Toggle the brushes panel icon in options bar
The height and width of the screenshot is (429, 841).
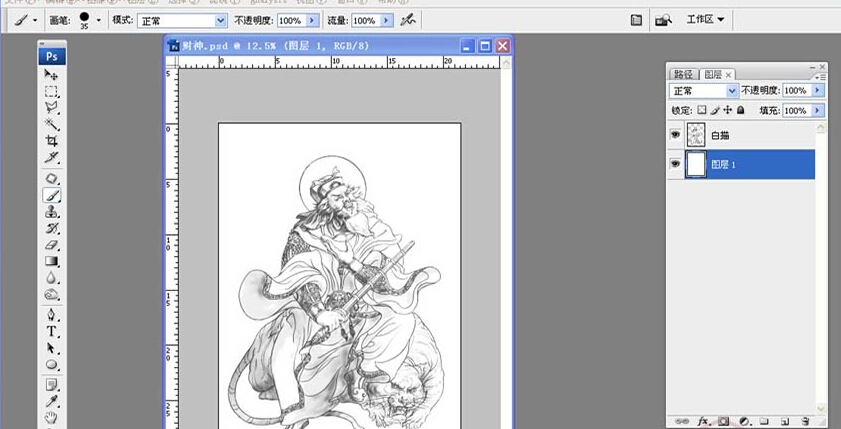pyautogui.click(x=636, y=20)
